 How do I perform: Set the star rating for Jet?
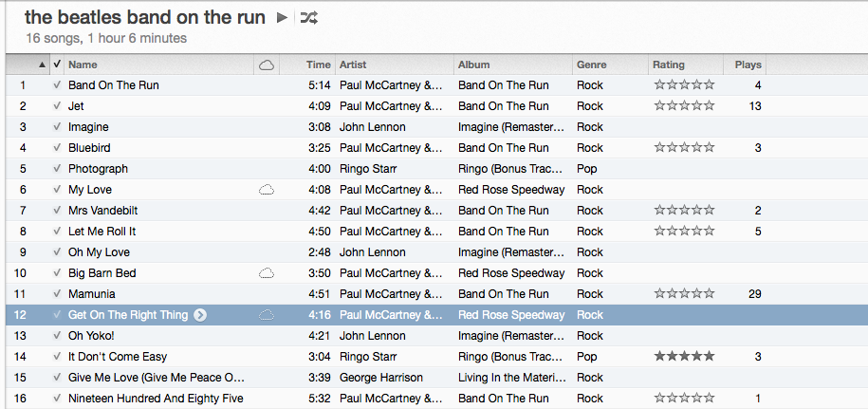(684, 105)
